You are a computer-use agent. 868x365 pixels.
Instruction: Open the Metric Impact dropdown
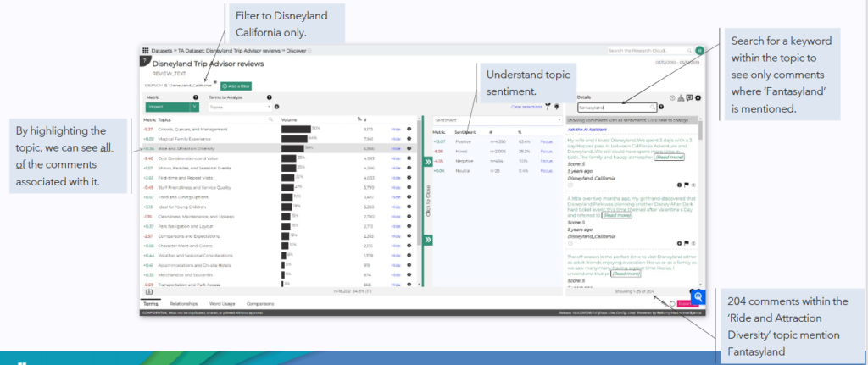pyautogui.click(x=173, y=107)
